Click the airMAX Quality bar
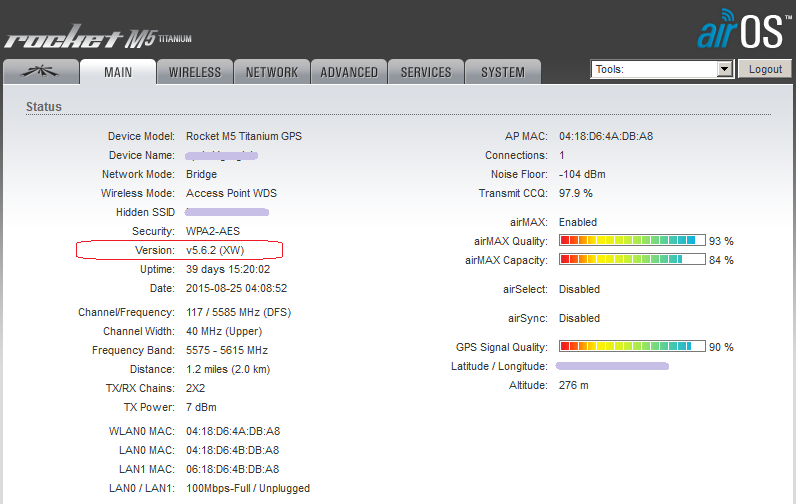 (632, 241)
